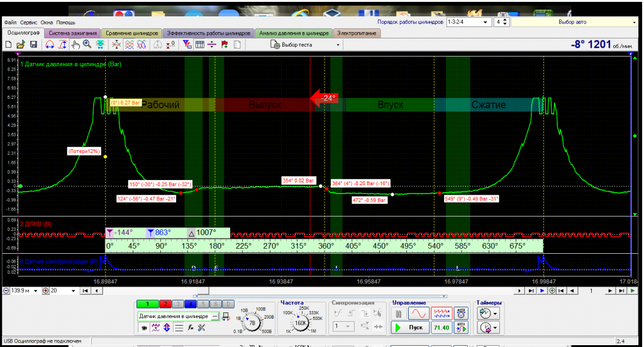Switch to Эффективность работы цилиндров tab

208,33
